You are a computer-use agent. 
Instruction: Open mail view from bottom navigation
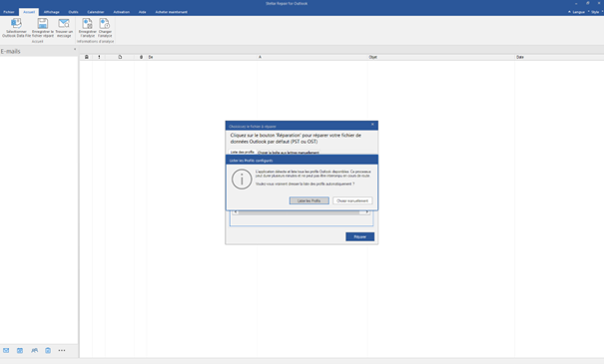coord(6,350)
